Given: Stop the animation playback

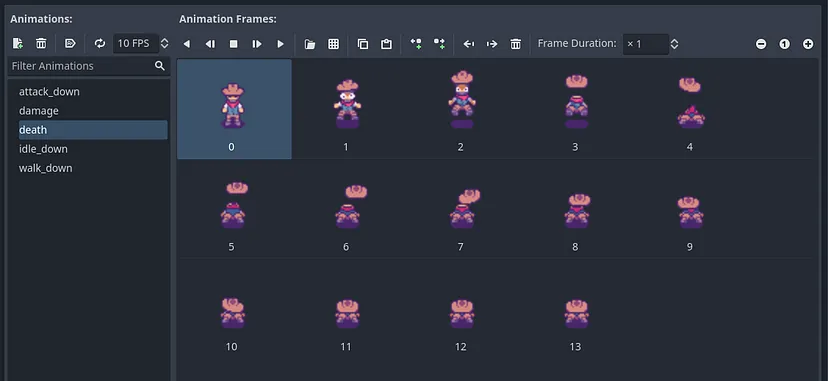Looking at the screenshot, I should pyautogui.click(x=233, y=44).
